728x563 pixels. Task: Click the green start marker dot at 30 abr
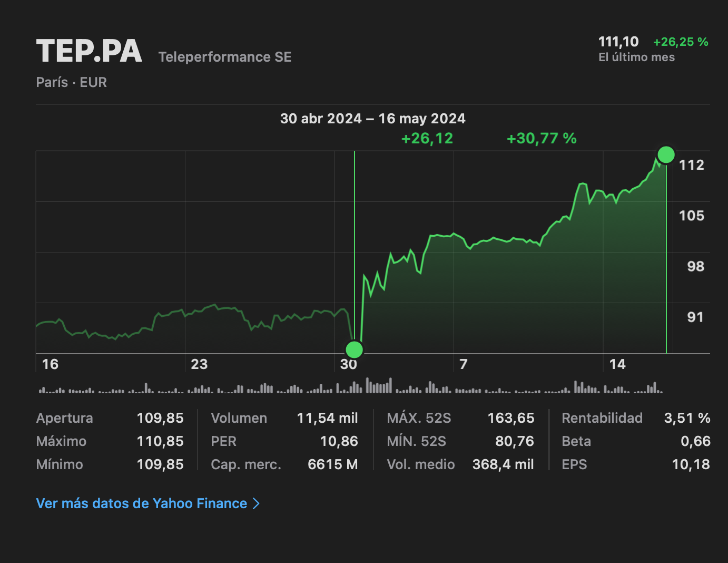[354, 350]
